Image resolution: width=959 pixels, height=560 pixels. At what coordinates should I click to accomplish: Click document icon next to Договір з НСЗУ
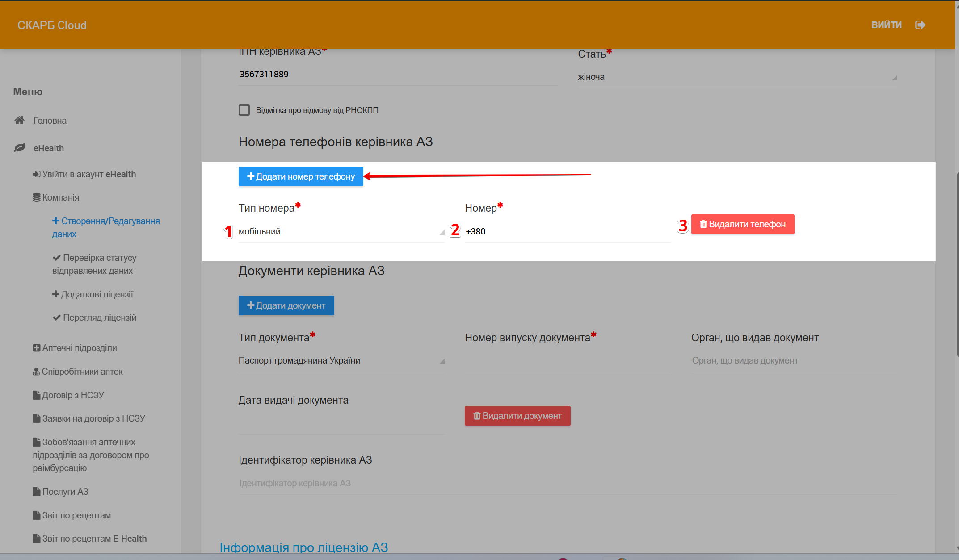[36, 395]
